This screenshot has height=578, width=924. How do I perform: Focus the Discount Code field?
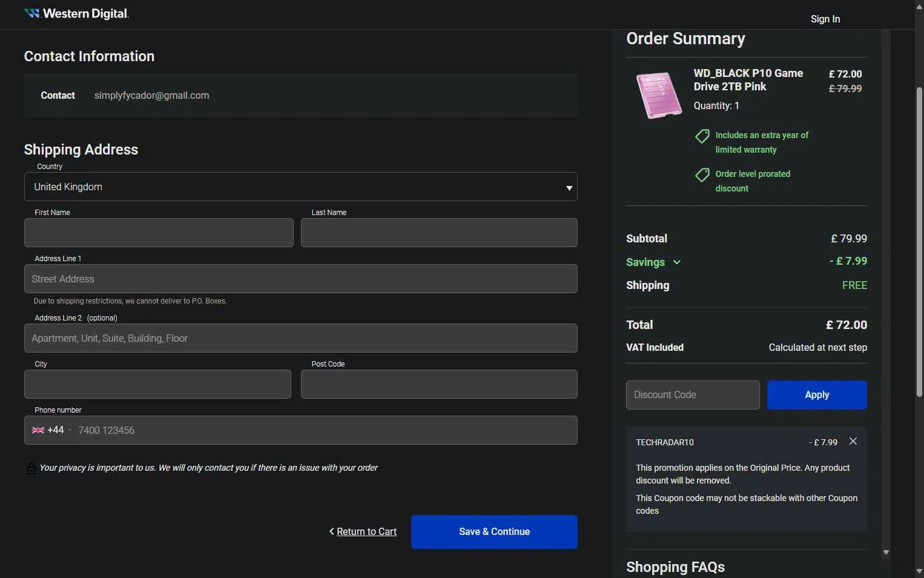[693, 395]
